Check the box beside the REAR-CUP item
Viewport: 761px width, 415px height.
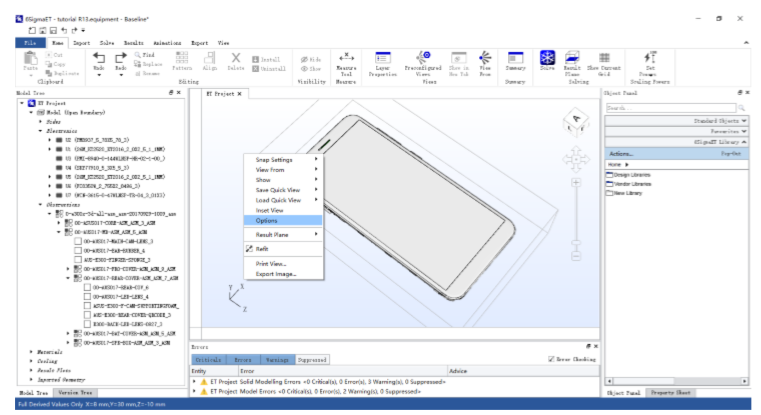87,287
